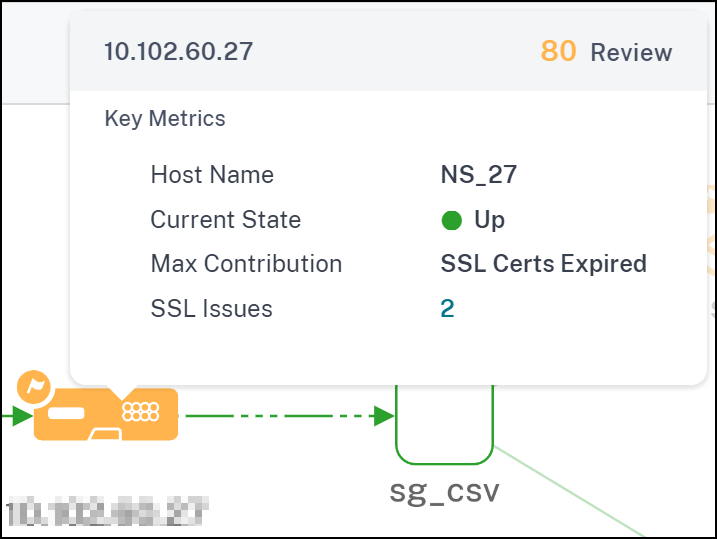The image size is (717, 539).
Task: Click the Key Metrics heading
Action: tap(165, 119)
